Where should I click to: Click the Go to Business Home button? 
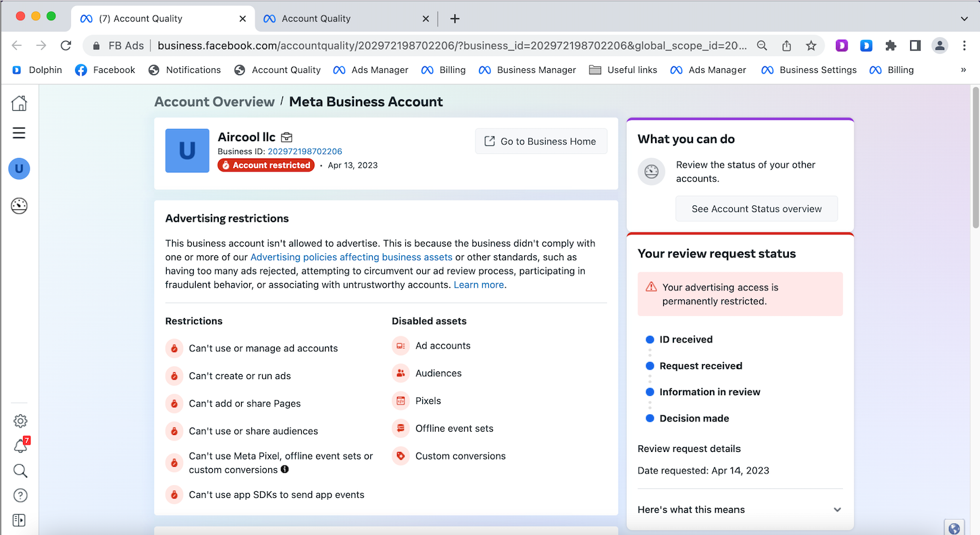point(541,141)
